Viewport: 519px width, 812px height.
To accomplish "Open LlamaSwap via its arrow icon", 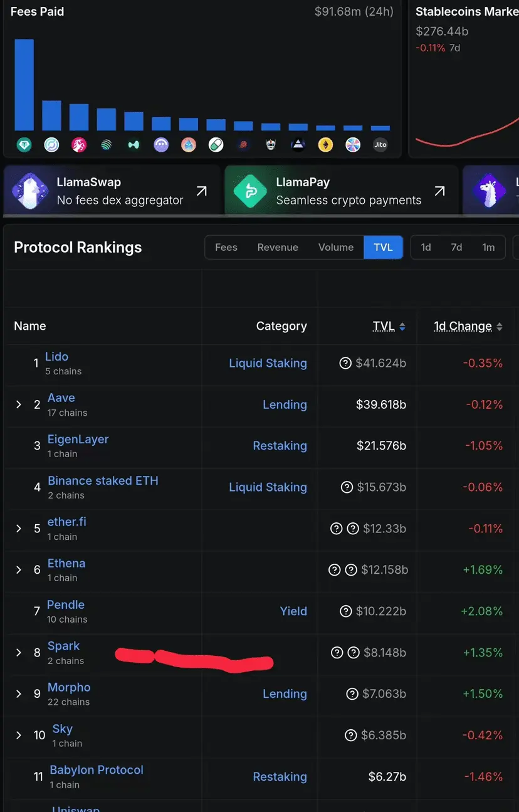I will click(x=201, y=191).
